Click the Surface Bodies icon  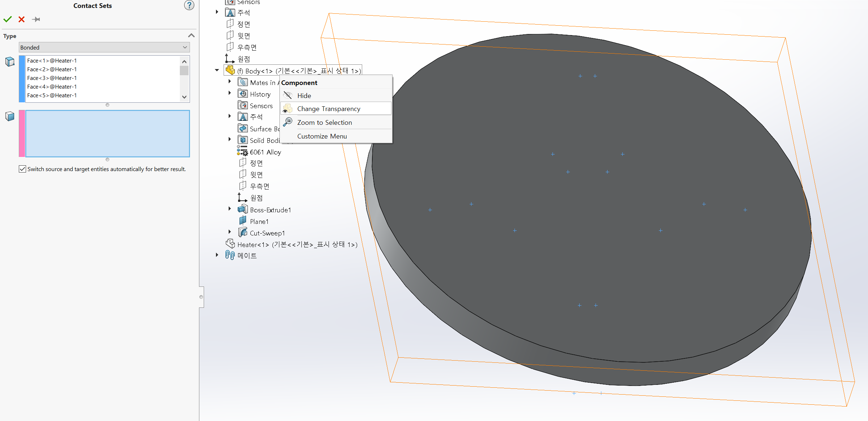pos(243,128)
